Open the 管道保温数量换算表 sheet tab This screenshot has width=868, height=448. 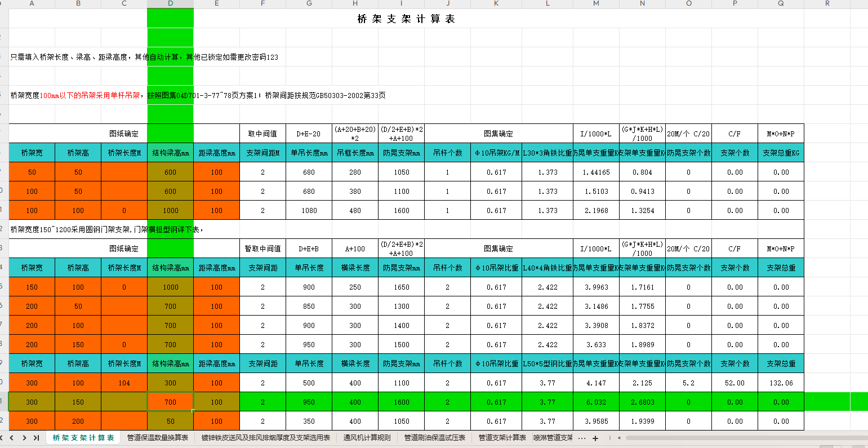point(158,438)
